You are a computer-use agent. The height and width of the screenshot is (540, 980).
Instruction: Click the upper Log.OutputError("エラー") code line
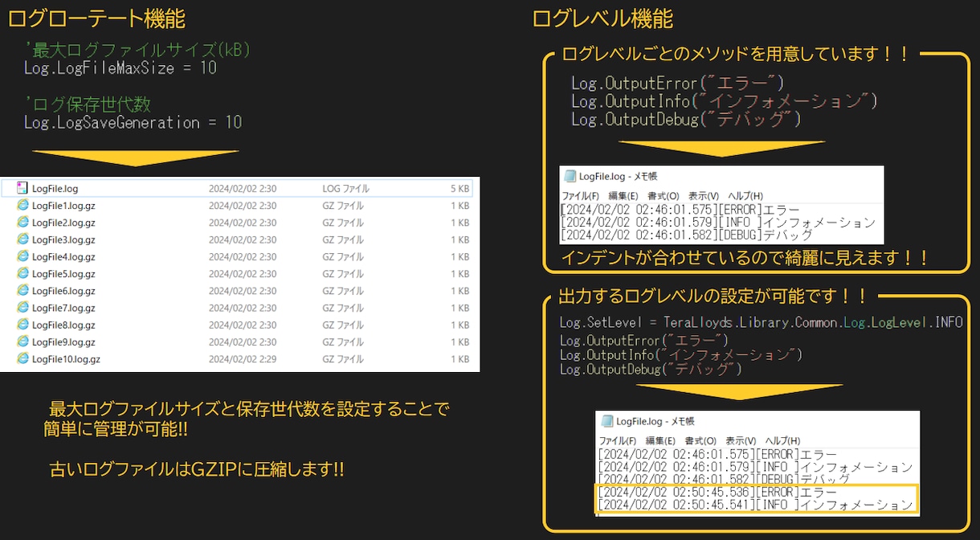678,83
